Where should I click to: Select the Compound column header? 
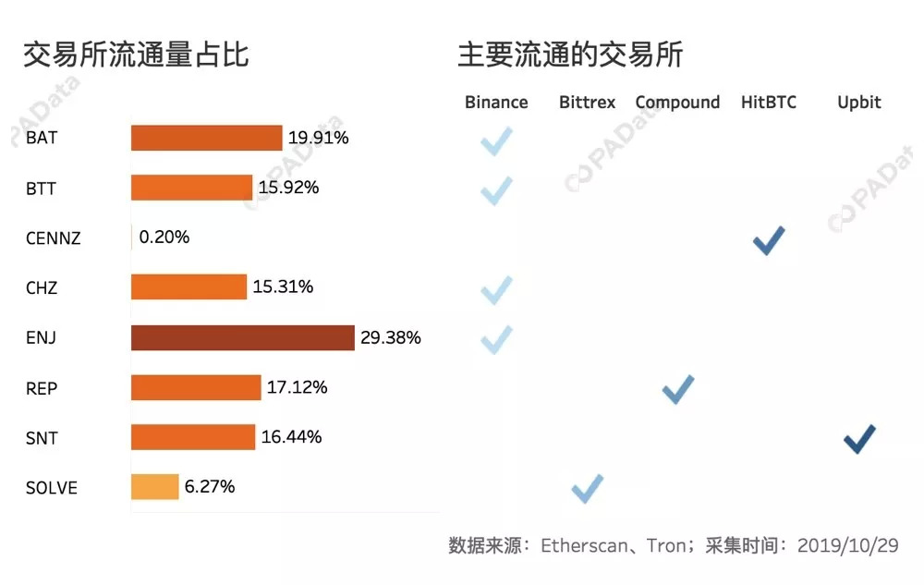point(677,103)
